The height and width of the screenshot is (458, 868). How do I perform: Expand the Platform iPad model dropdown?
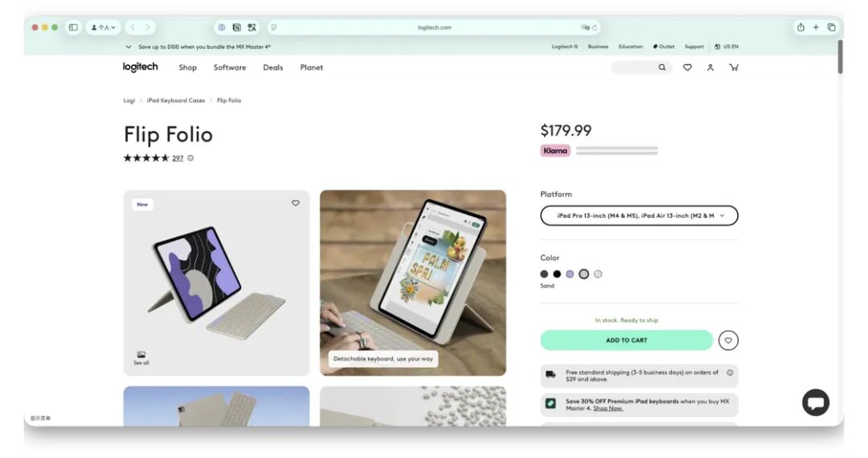(639, 215)
